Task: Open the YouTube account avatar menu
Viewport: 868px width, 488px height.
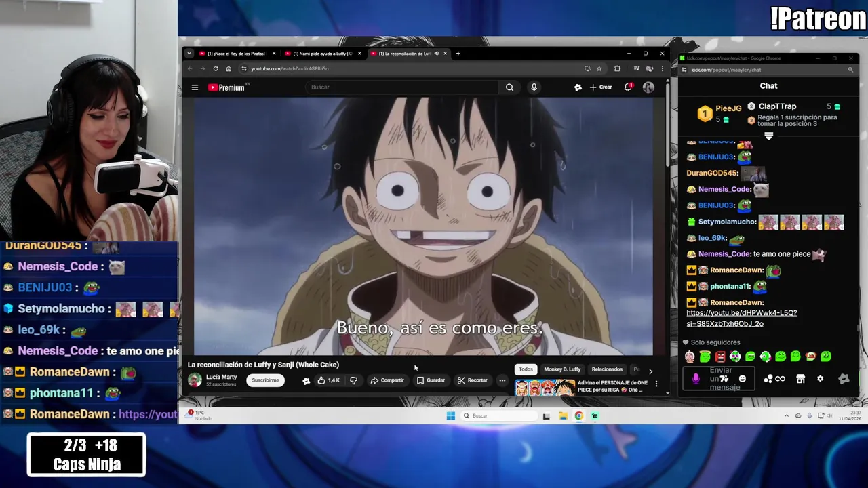Action: pos(648,87)
